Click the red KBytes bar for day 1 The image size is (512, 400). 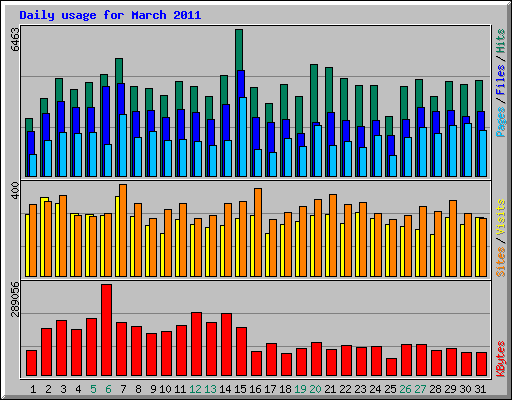31,363
